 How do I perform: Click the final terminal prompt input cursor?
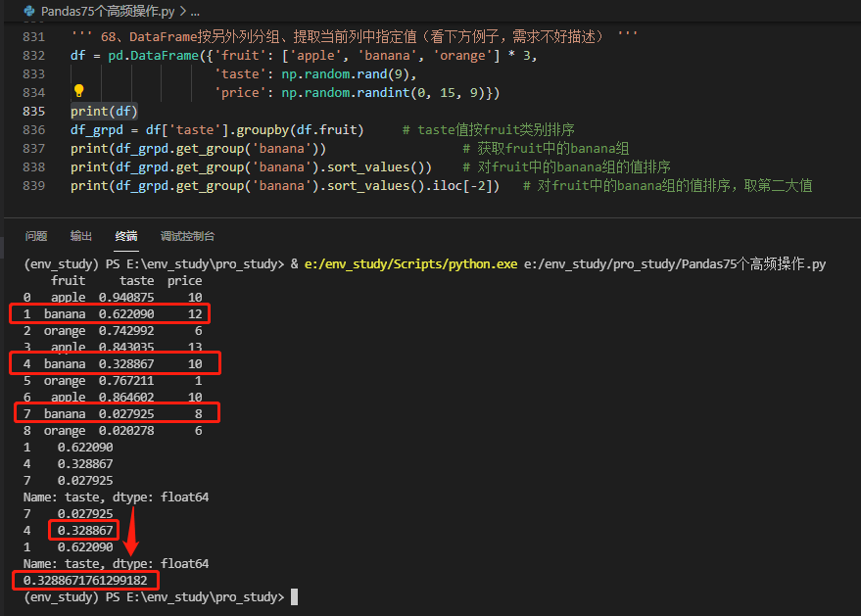pyautogui.click(x=294, y=597)
